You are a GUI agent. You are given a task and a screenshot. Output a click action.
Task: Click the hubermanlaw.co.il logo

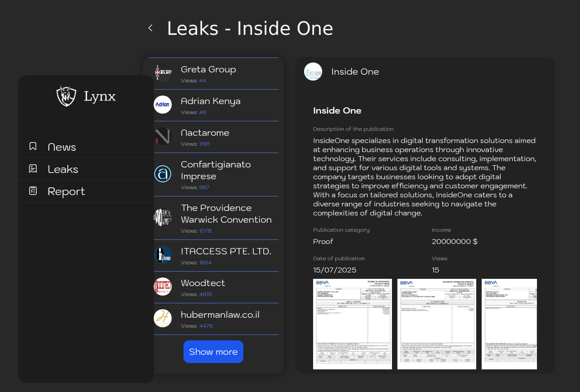(x=163, y=318)
